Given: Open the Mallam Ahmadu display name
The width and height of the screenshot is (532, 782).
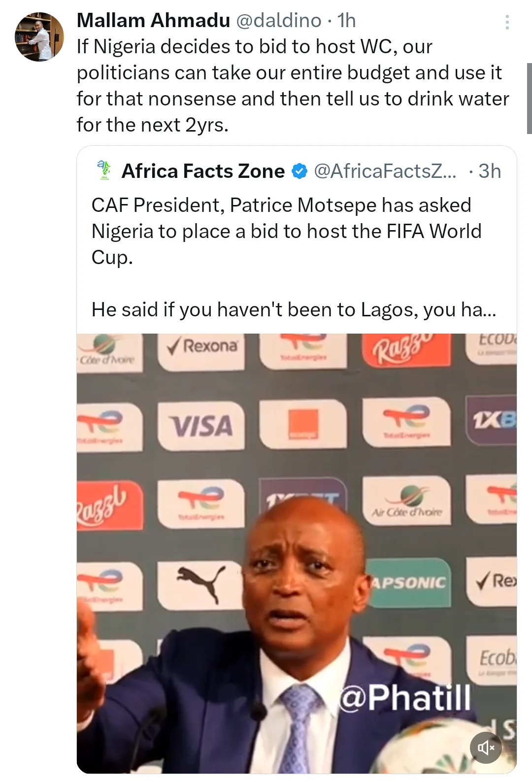Looking at the screenshot, I should point(153,21).
